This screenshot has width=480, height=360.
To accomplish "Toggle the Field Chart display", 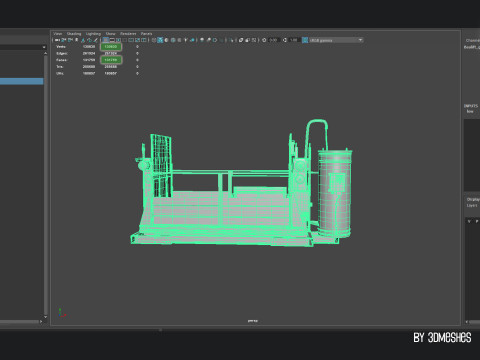I will (131, 40).
